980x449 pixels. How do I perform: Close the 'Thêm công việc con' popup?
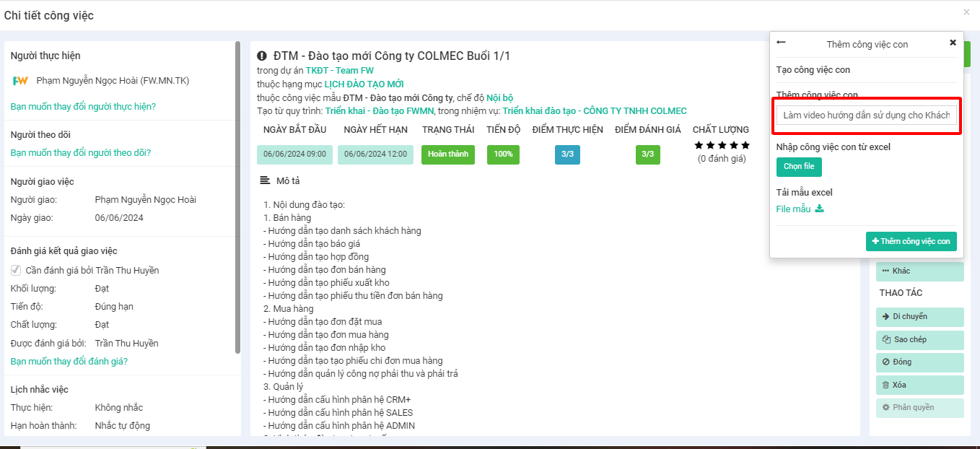(x=953, y=43)
